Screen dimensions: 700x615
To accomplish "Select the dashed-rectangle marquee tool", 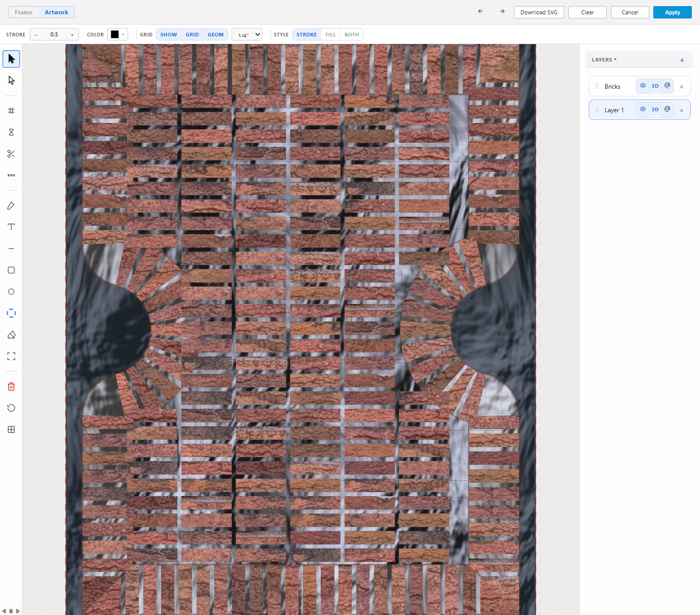I will pyautogui.click(x=11, y=313).
